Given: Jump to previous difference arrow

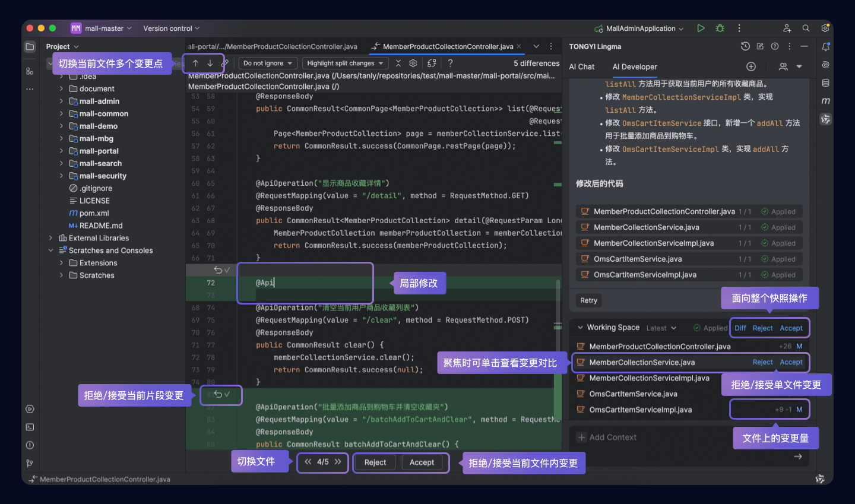Looking at the screenshot, I should coord(195,63).
